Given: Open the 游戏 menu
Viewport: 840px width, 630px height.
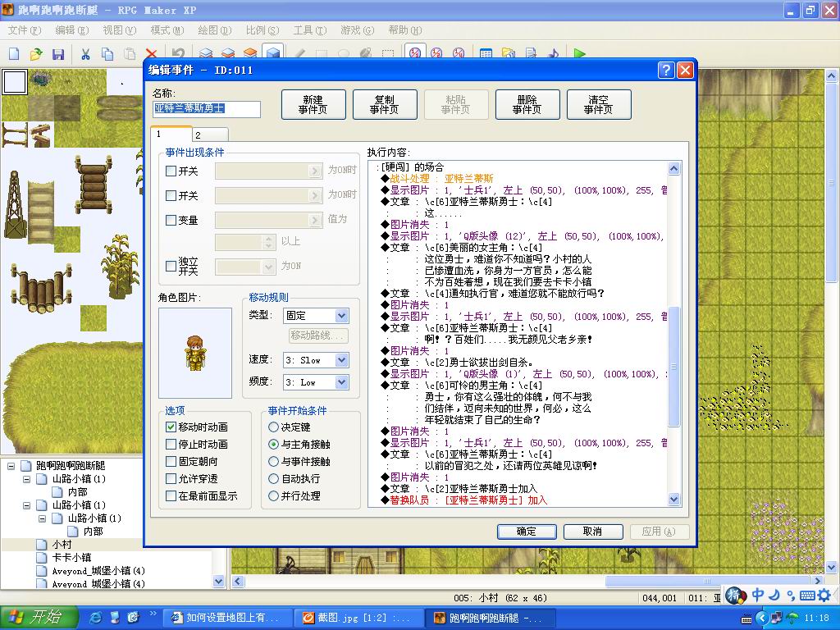Looking at the screenshot, I should [357, 30].
